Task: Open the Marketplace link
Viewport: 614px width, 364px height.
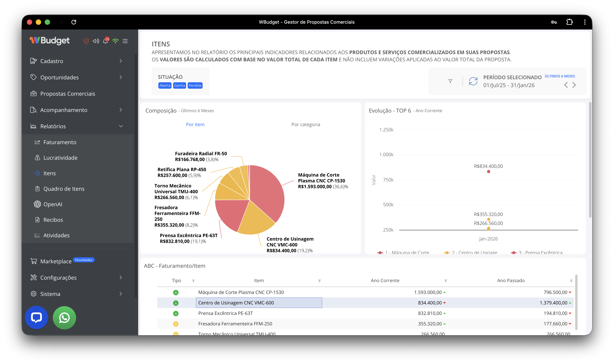Action: [x=56, y=262]
